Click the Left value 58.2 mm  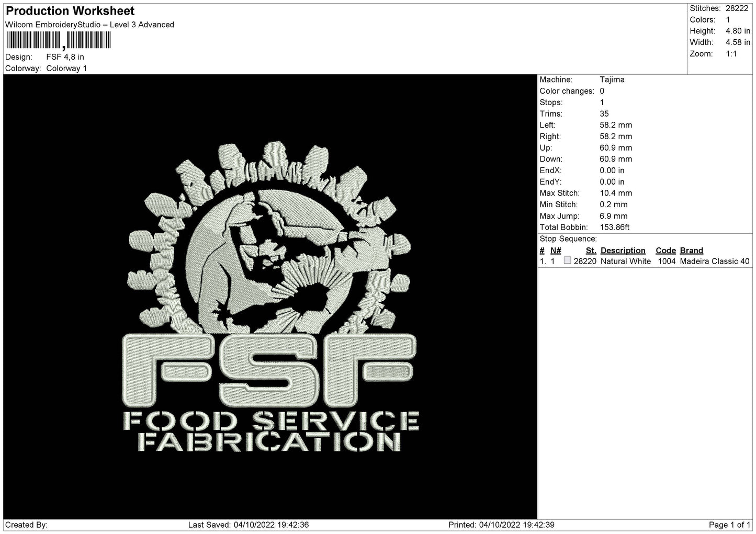point(615,125)
